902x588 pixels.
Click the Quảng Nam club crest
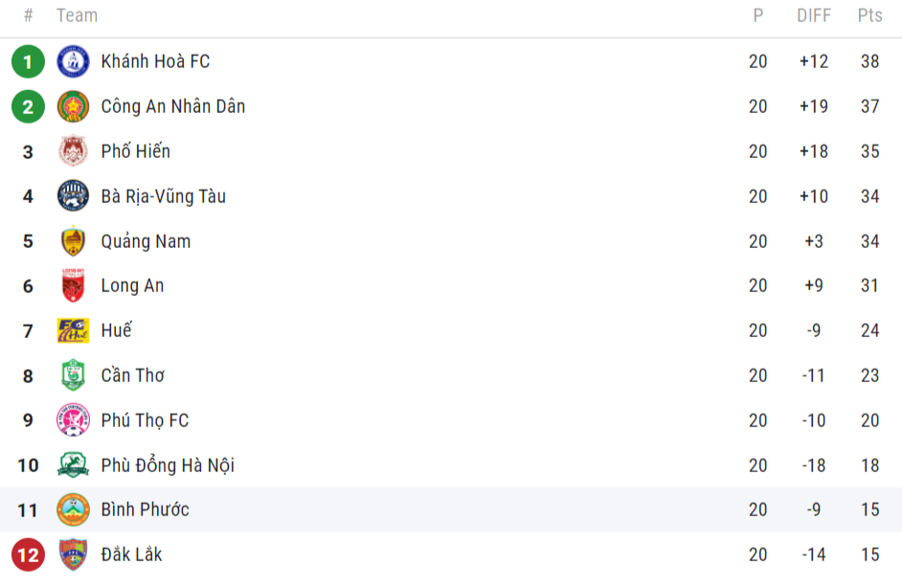(x=73, y=241)
